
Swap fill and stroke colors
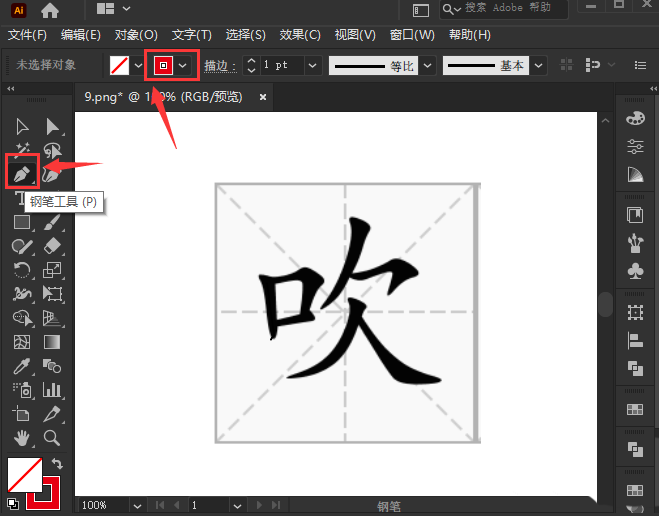[x=57, y=463]
